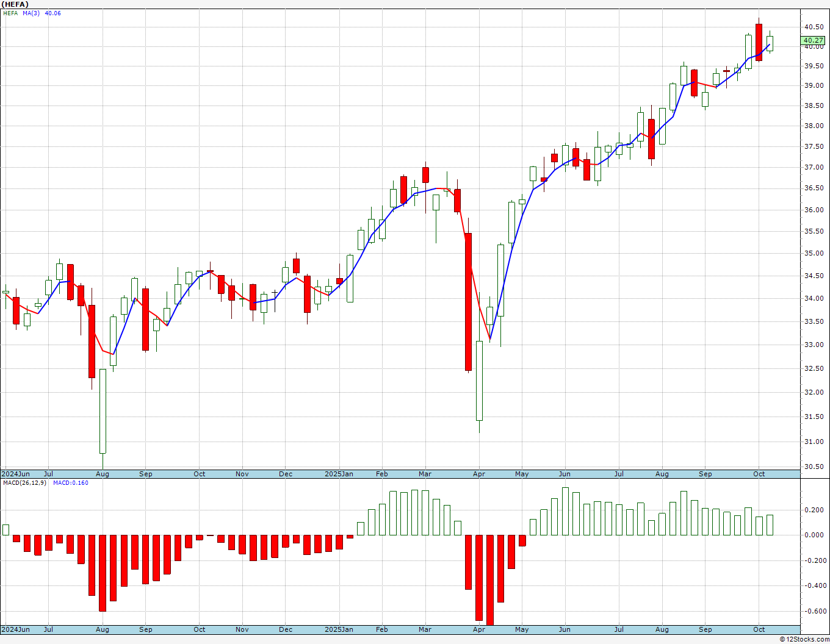Click Feb on the MACD panel date axis

point(382,629)
